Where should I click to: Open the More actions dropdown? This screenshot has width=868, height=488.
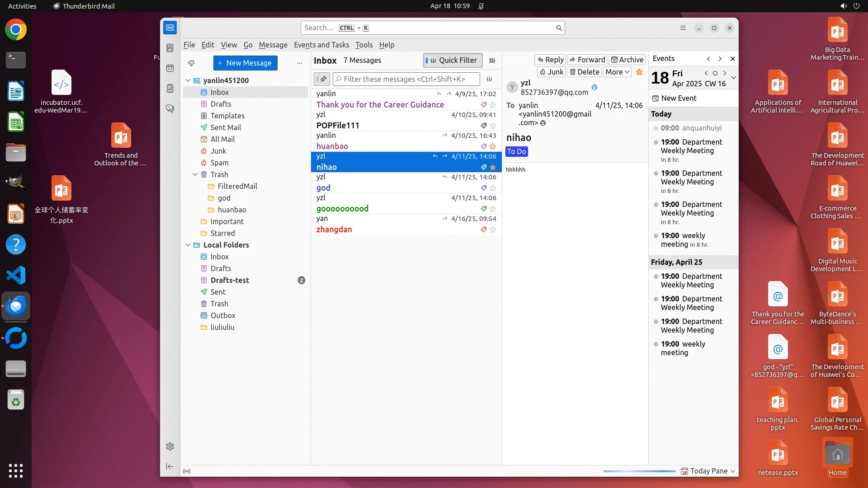(617, 72)
